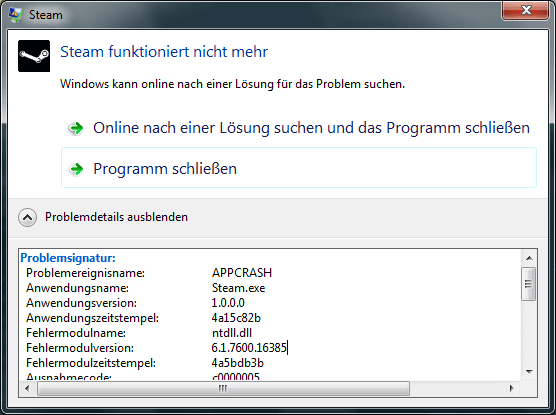
Task: Click the Anwendungszeitstempel label
Action: [92, 318]
